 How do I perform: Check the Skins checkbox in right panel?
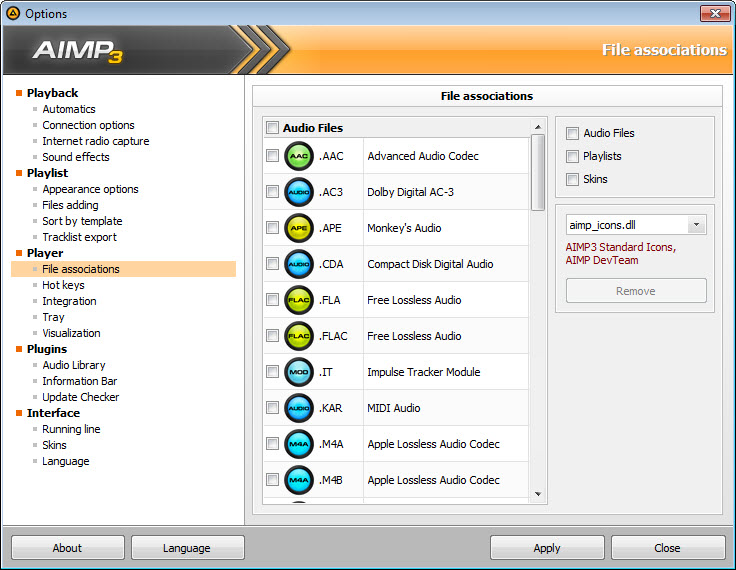572,179
